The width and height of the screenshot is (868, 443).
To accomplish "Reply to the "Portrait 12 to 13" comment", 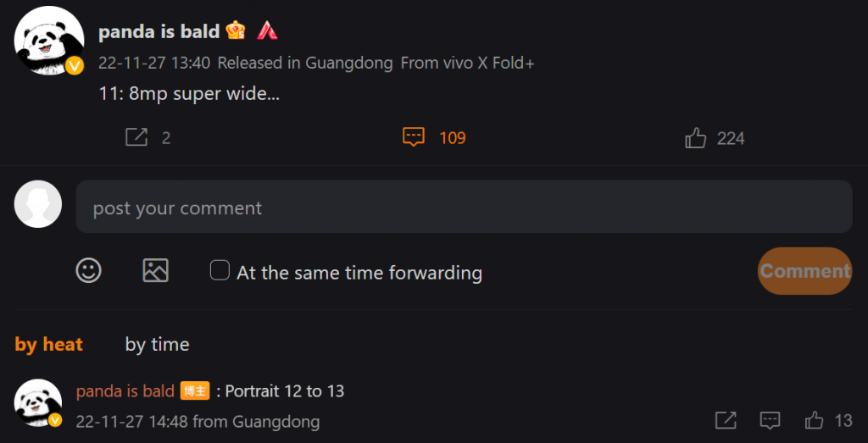I will (x=770, y=420).
